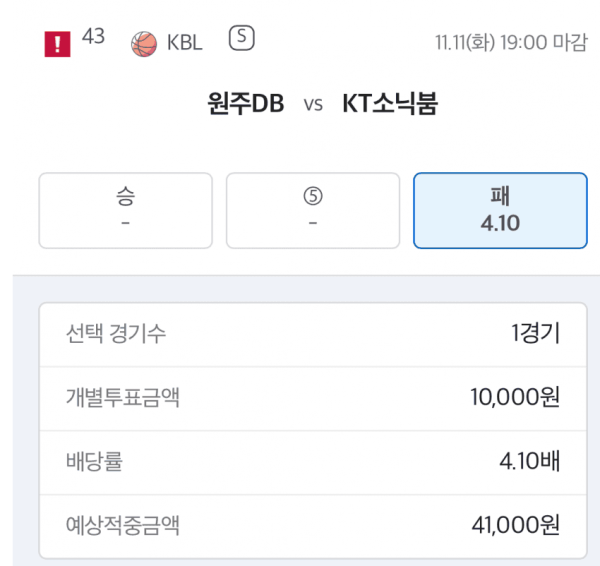Click the 10,000원 bet amount field
The image size is (600, 566).
[514, 397]
